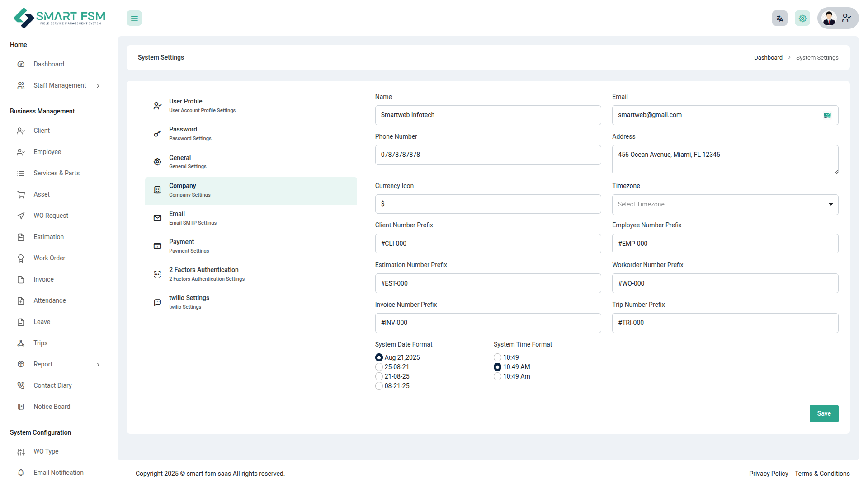Click the Work Order sidebar icon
868x488 pixels.
tap(21, 258)
